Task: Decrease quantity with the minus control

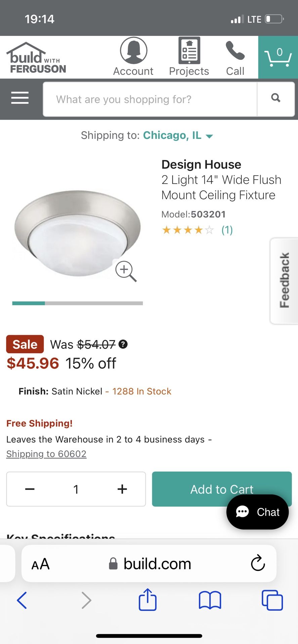Action: coord(30,489)
